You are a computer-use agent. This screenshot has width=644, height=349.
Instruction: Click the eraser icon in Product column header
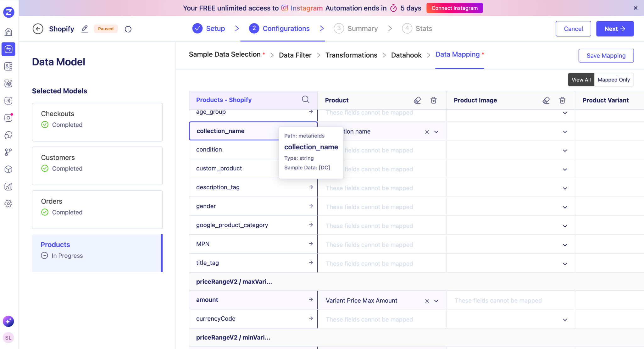tap(417, 100)
